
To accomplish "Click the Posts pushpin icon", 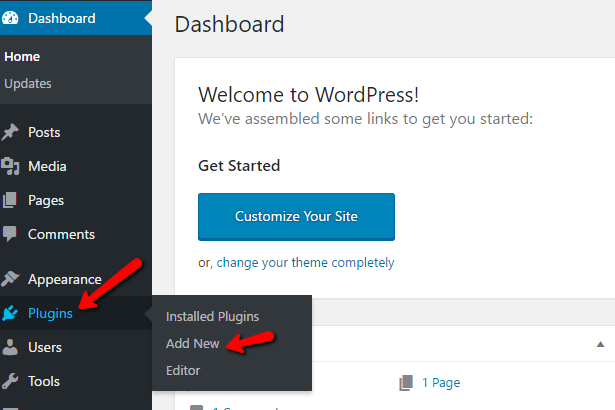I will (x=10, y=132).
